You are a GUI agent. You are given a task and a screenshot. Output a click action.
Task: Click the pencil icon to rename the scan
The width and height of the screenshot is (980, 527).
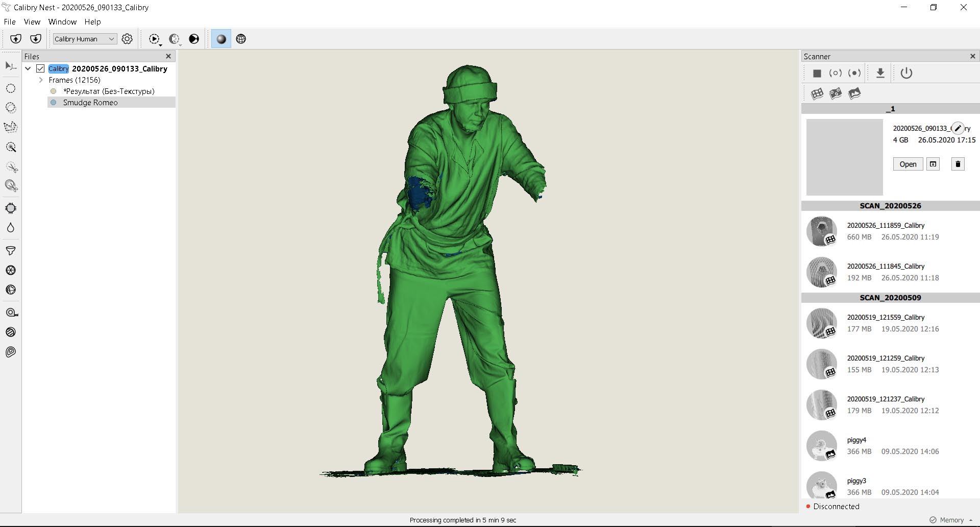(x=958, y=128)
